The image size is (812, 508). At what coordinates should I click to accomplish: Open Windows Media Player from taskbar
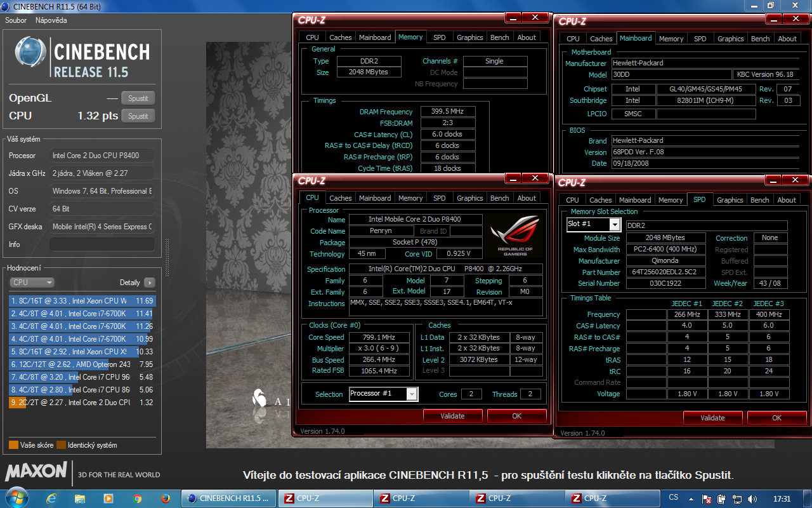click(x=108, y=498)
